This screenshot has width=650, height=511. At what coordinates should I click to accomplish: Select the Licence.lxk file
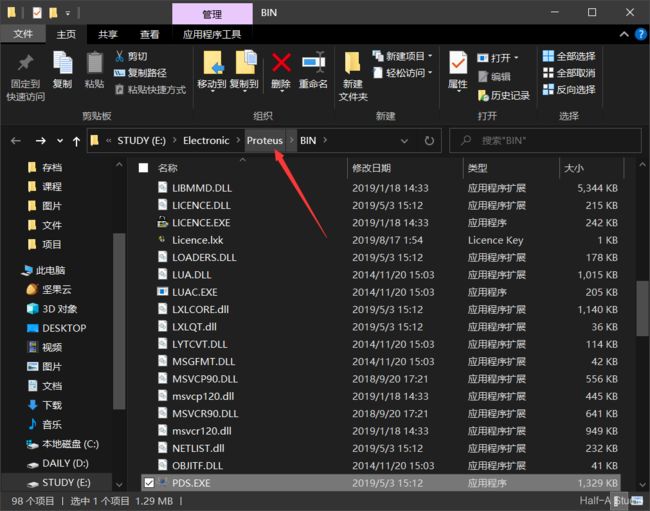197,240
